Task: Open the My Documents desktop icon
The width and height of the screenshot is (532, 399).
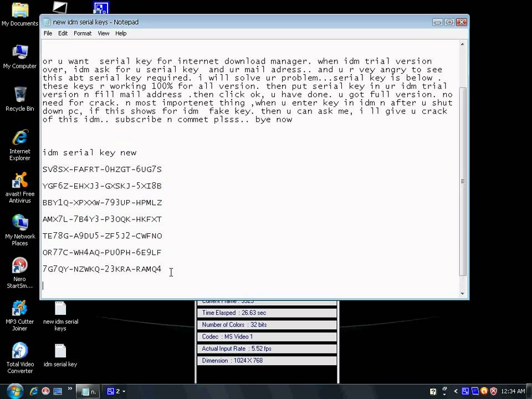Action: (20, 13)
